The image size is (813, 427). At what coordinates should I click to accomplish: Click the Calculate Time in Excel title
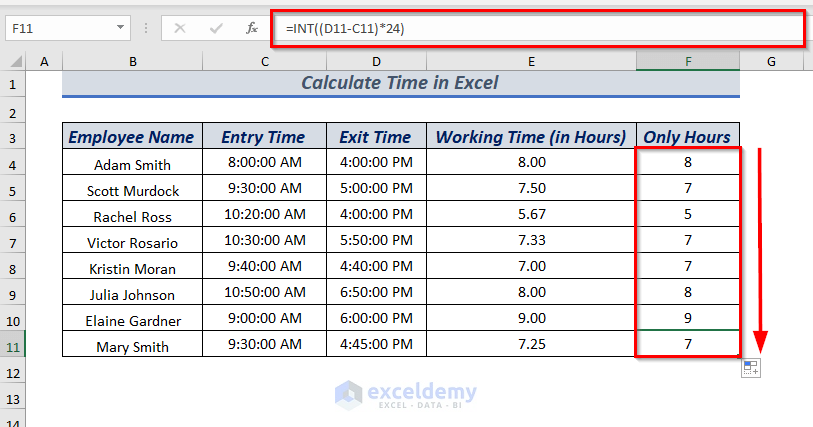400,83
